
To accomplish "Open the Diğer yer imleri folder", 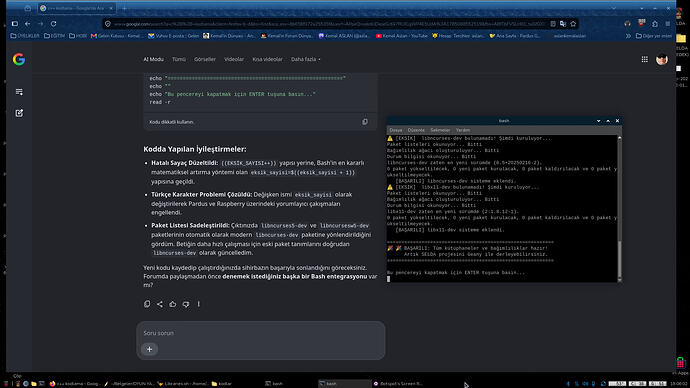I will pyautogui.click(x=653, y=36).
